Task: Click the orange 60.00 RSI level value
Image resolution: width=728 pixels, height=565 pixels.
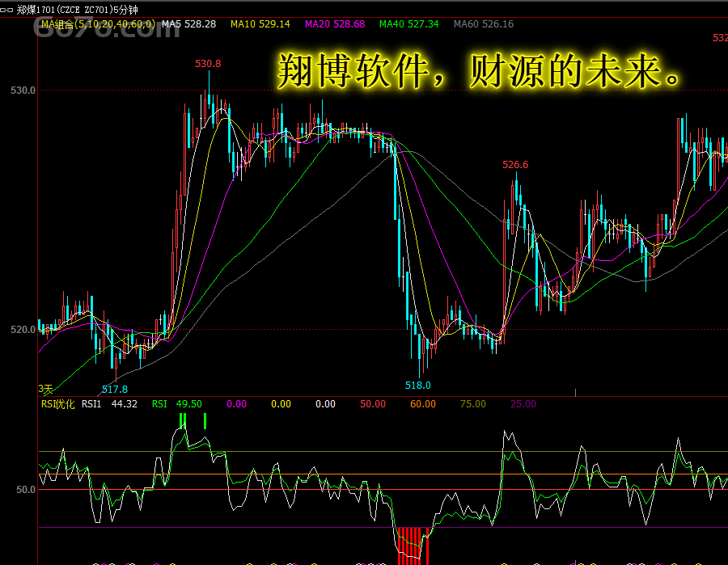Action: click(x=423, y=404)
